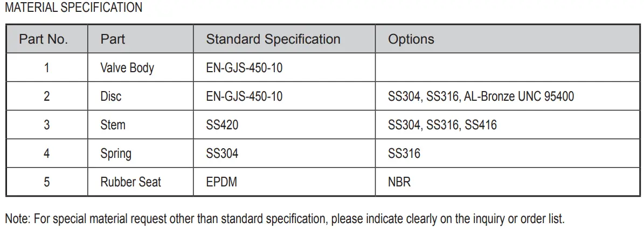Click the SS316 option for Spring
The image size is (644, 229).
(x=404, y=154)
